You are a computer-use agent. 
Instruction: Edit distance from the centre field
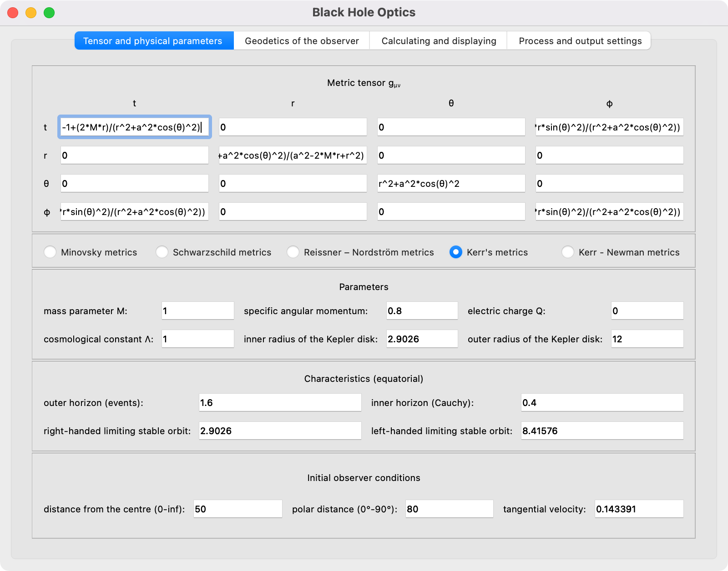(238, 509)
